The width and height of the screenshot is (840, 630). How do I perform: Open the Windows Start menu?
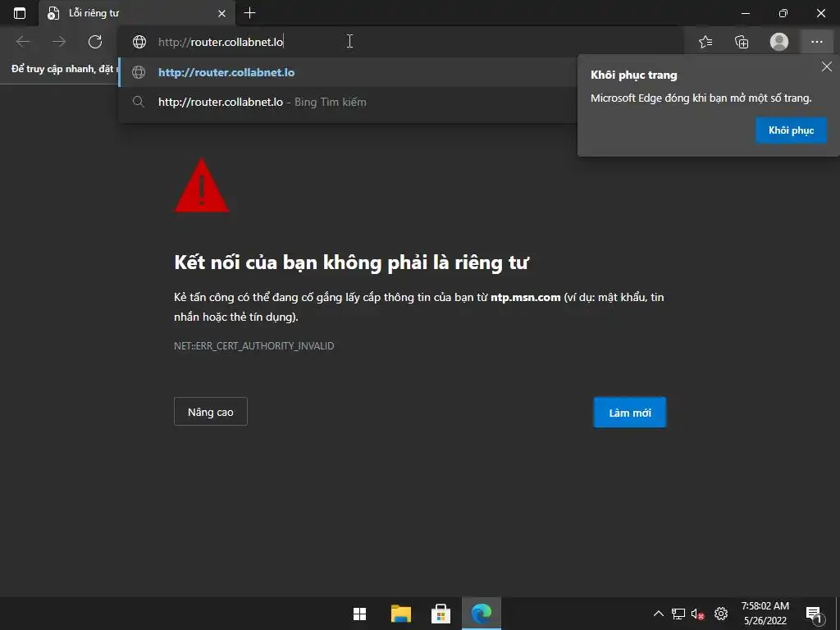(359, 614)
